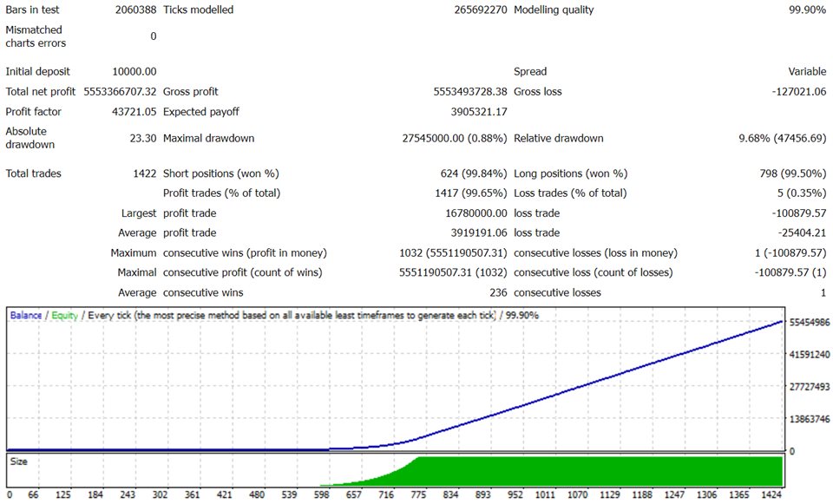Click the 41591240 balance axis label
This screenshot has width=833, height=504.
pyautogui.click(x=810, y=355)
